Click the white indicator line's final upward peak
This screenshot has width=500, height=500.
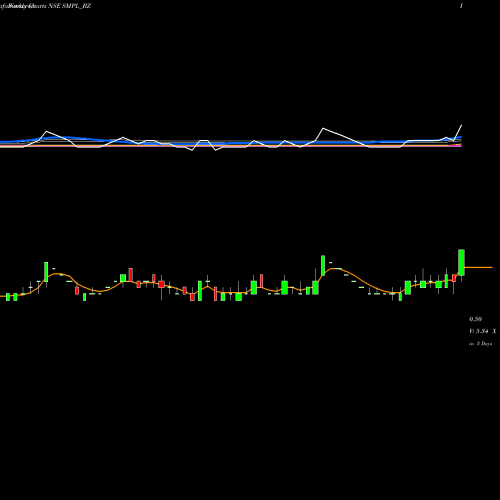pyautogui.click(x=461, y=126)
